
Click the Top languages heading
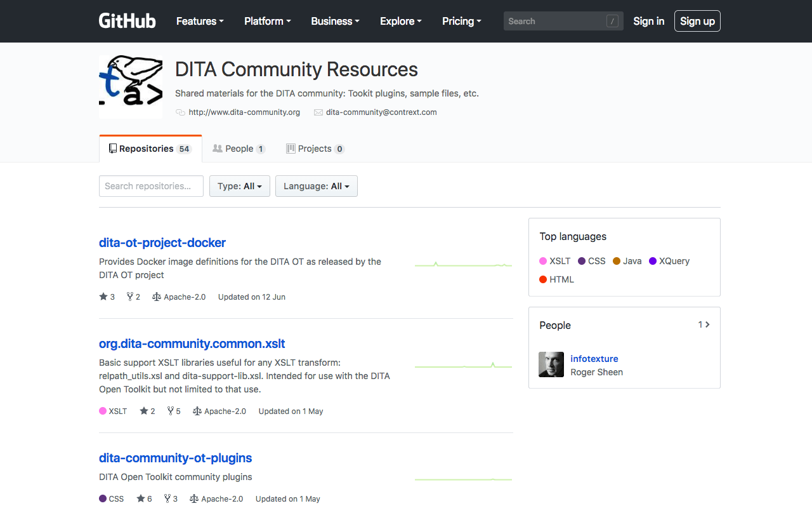point(573,236)
